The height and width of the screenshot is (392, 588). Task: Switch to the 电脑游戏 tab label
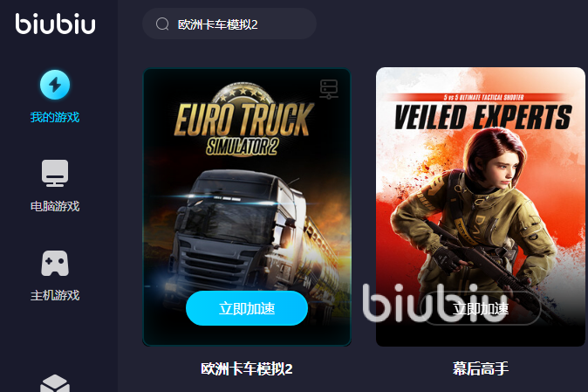[x=55, y=206]
